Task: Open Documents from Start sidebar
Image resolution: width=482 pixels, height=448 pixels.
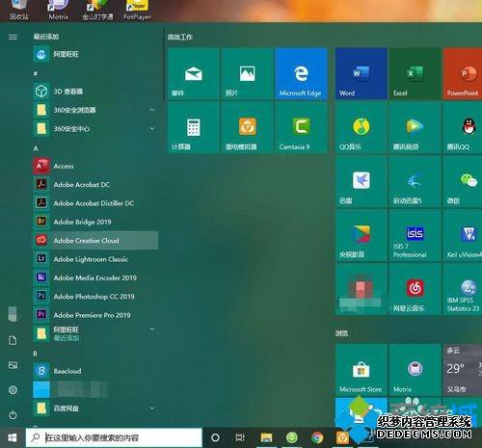Action: [x=13, y=340]
